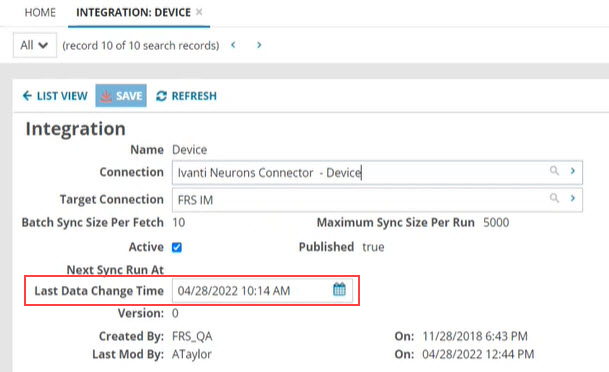Switch to the Home tab
The image size is (609, 372).
(x=40, y=12)
